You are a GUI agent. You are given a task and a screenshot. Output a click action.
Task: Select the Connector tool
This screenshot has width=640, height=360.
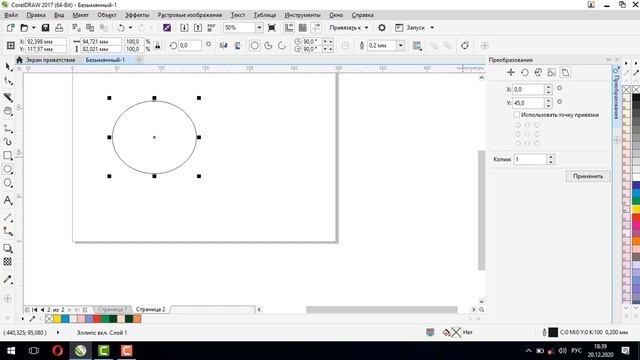pyautogui.click(x=8, y=231)
